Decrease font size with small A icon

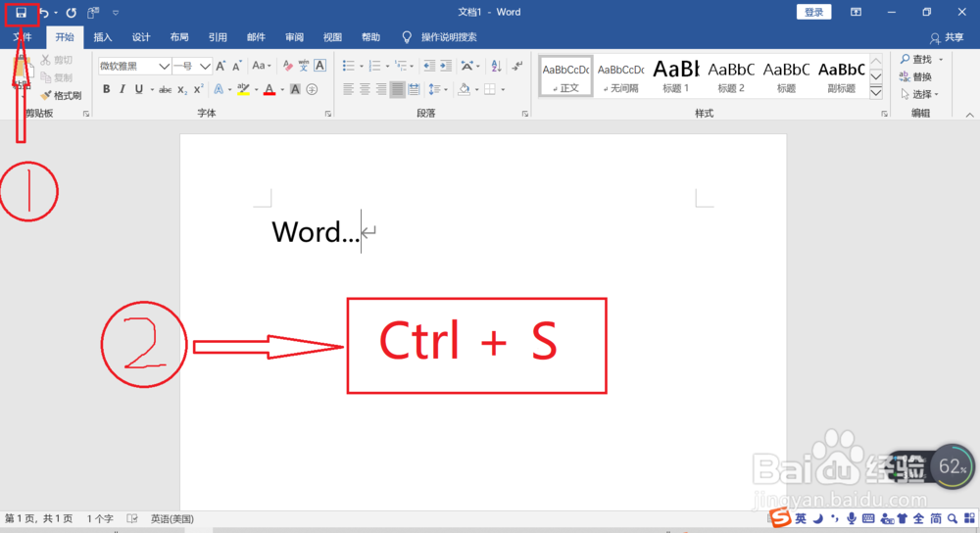click(x=237, y=66)
